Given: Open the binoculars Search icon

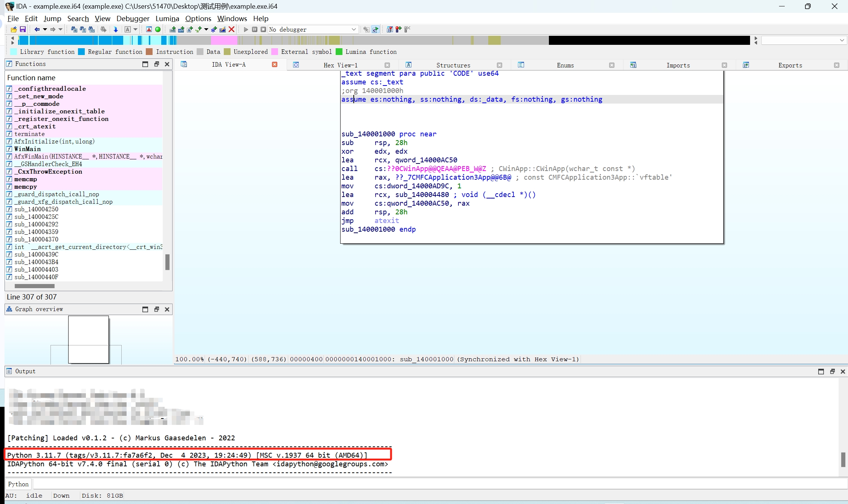Looking at the screenshot, I should click(x=74, y=29).
